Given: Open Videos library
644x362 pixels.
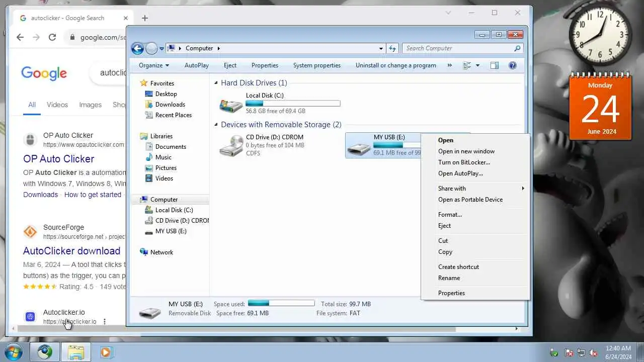Looking at the screenshot, I should point(164,178).
